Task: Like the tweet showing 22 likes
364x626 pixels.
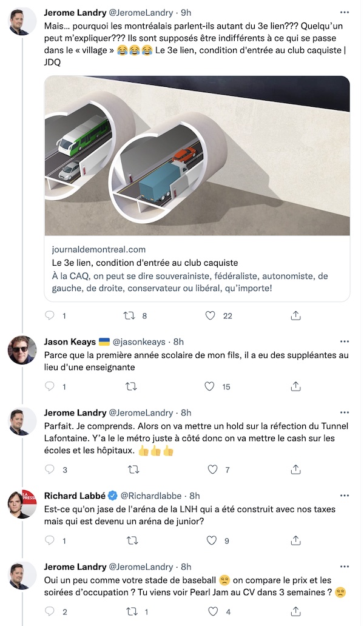Action: click(211, 315)
